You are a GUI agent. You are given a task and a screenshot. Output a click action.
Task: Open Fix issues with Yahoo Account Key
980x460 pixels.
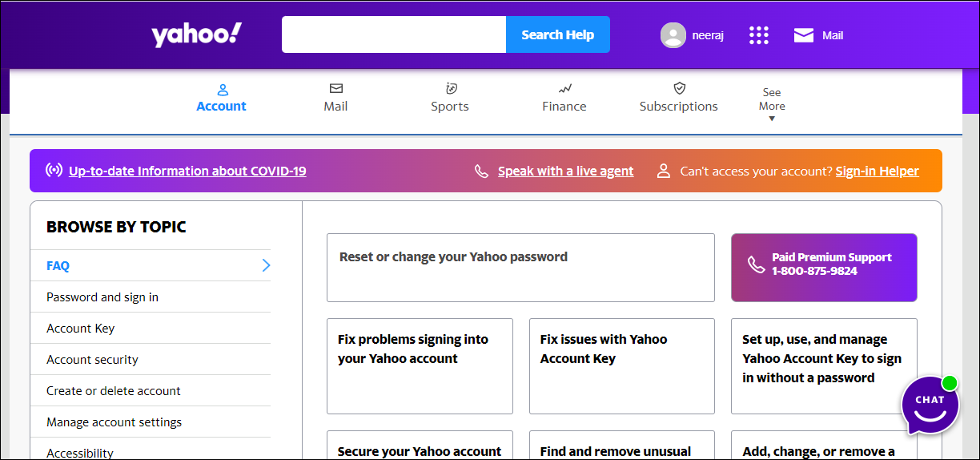click(622, 366)
